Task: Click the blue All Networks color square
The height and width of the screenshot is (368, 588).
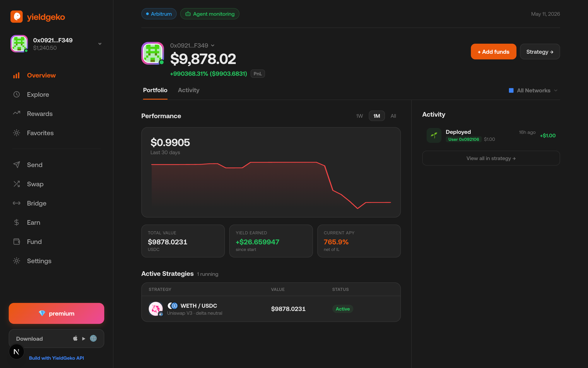Action: pyautogui.click(x=511, y=91)
